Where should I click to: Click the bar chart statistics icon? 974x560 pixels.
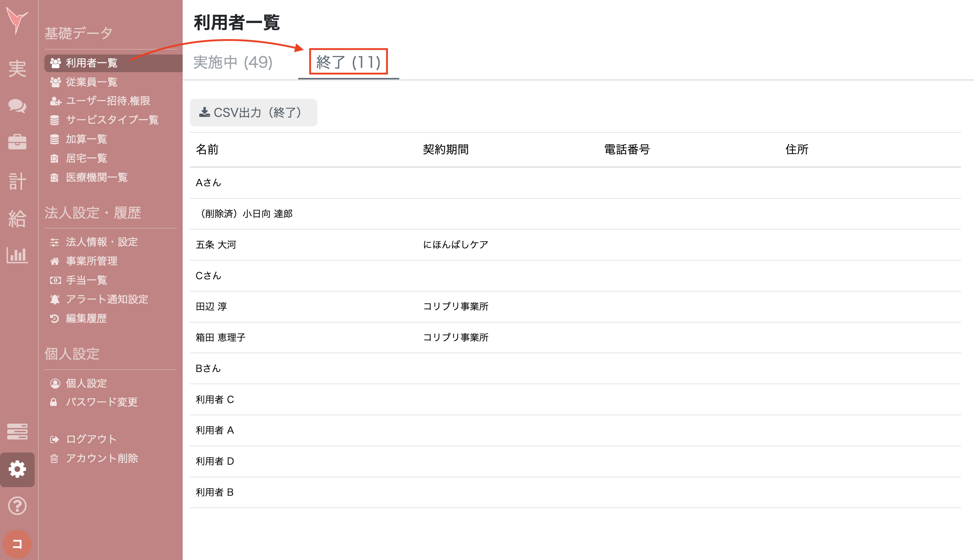17,255
